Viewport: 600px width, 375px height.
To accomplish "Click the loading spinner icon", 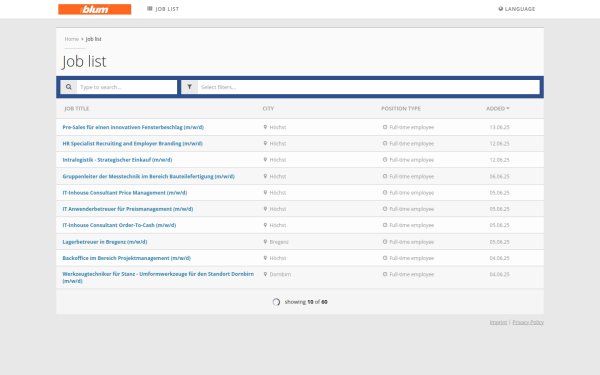I will (x=276, y=302).
